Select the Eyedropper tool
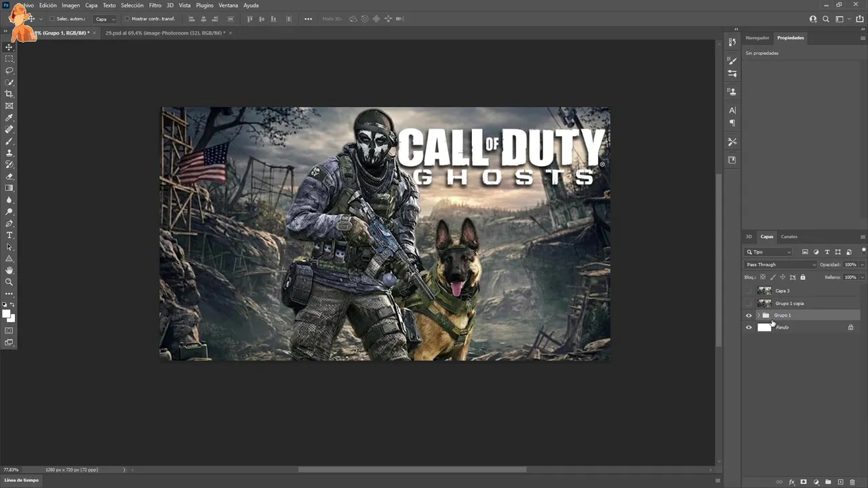 click(x=9, y=118)
